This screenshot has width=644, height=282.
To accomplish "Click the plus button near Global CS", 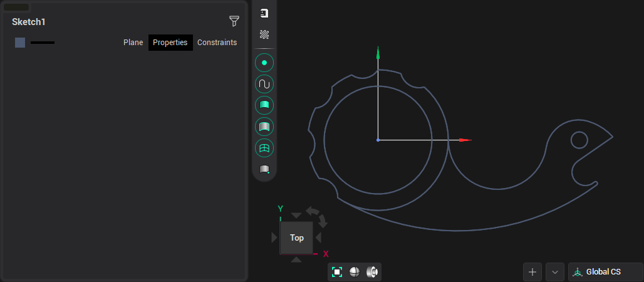I will (532, 272).
